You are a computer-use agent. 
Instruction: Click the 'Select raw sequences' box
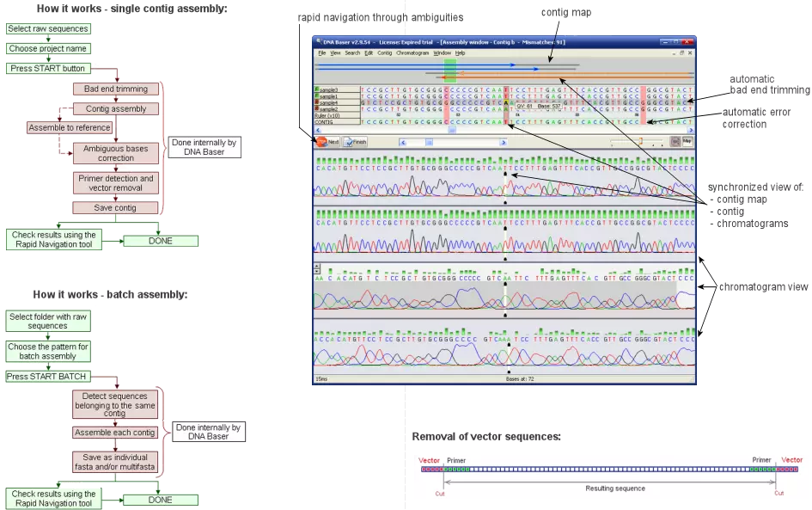point(48,29)
